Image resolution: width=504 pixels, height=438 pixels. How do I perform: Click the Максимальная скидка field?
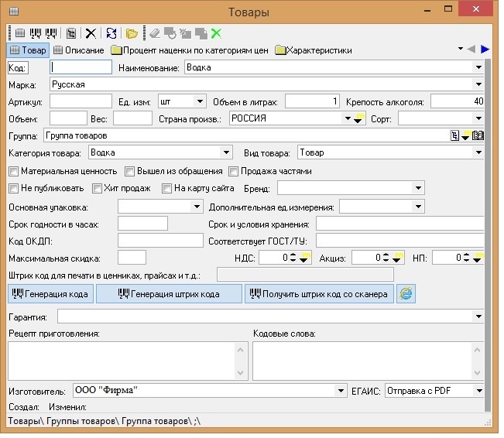132,258
